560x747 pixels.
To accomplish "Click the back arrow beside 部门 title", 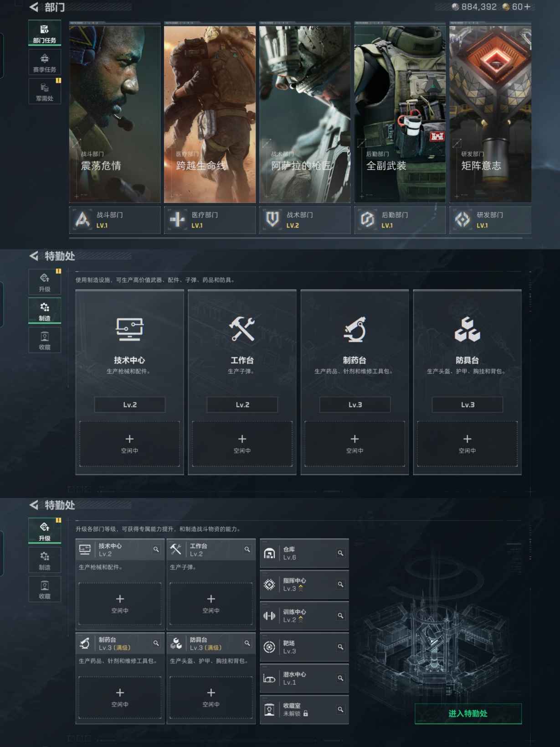I will pos(34,7).
